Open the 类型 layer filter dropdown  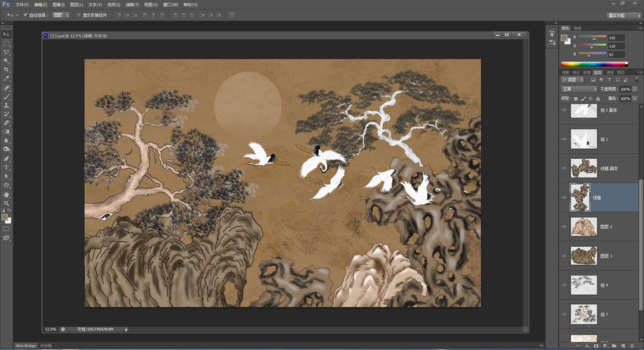click(573, 79)
